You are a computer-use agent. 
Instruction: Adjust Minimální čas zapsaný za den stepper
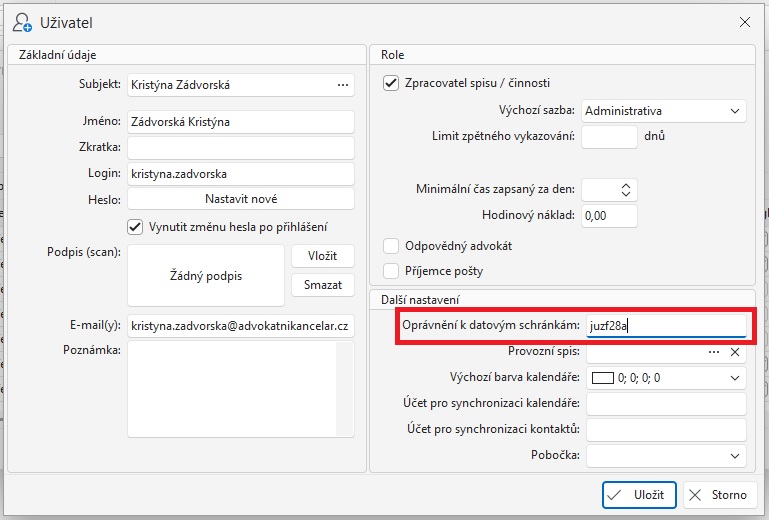pyautogui.click(x=626, y=189)
